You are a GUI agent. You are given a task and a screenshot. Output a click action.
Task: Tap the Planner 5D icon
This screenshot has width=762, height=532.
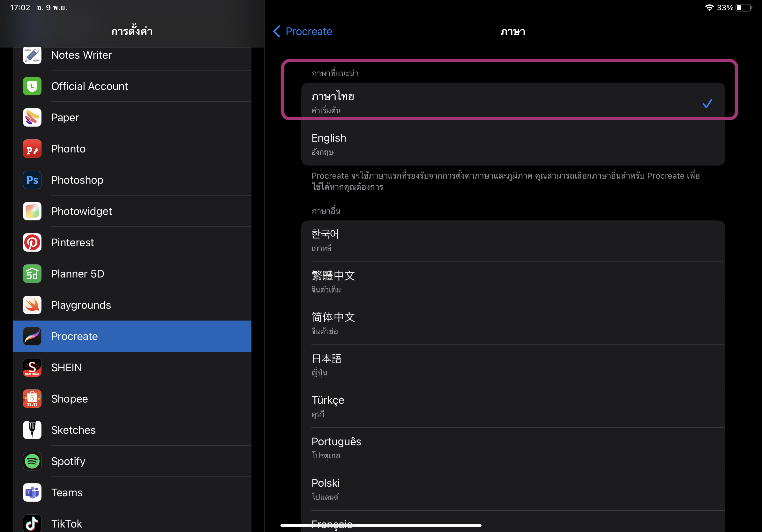pyautogui.click(x=32, y=274)
